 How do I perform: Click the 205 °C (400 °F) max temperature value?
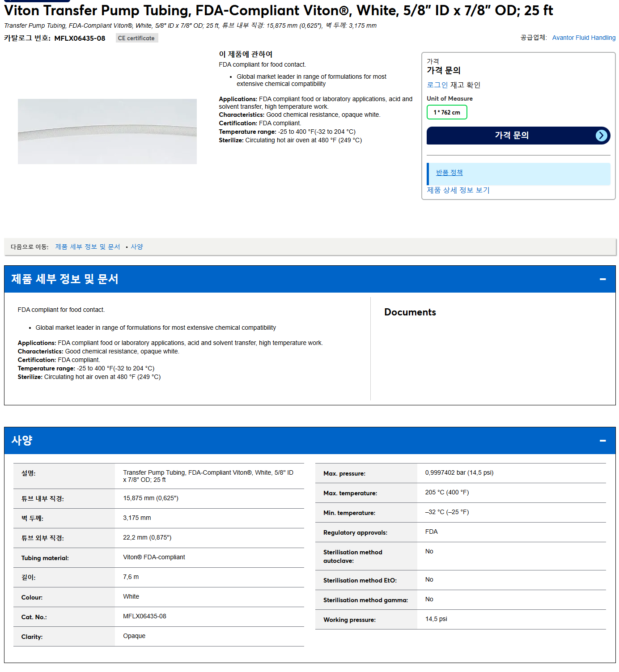click(x=447, y=493)
